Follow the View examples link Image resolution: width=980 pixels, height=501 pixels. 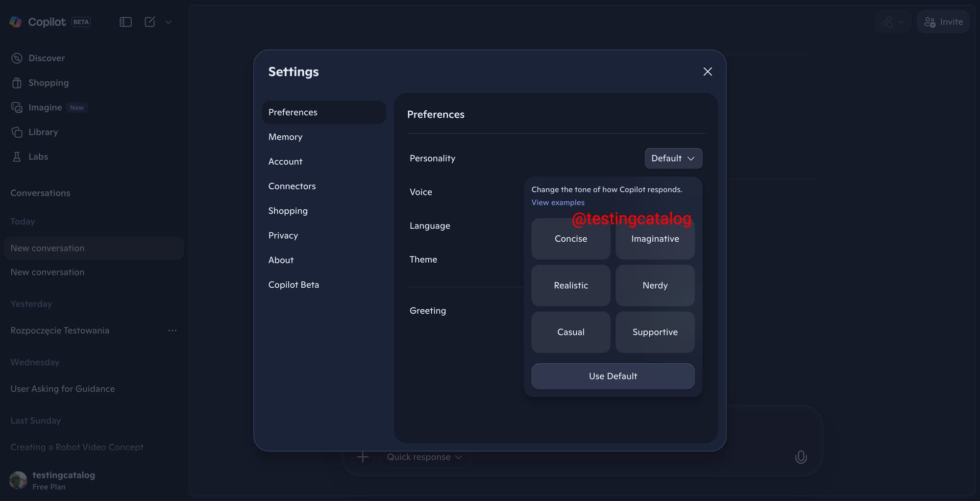coord(558,202)
